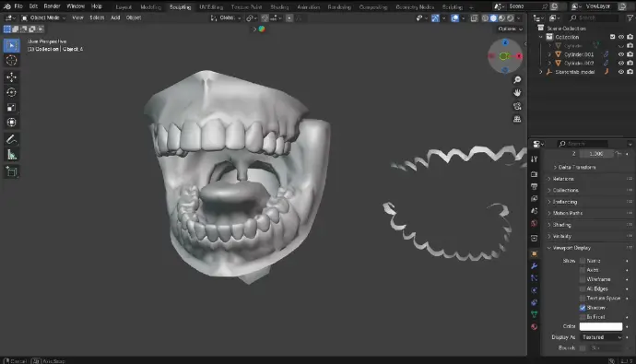
Task: Open the Render properties tab
Action: point(535,174)
